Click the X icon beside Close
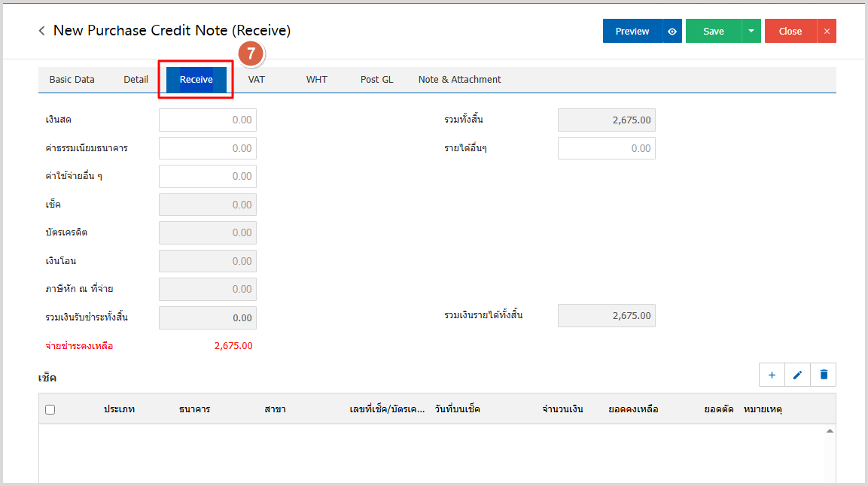The height and width of the screenshot is (486, 868). 827,32
